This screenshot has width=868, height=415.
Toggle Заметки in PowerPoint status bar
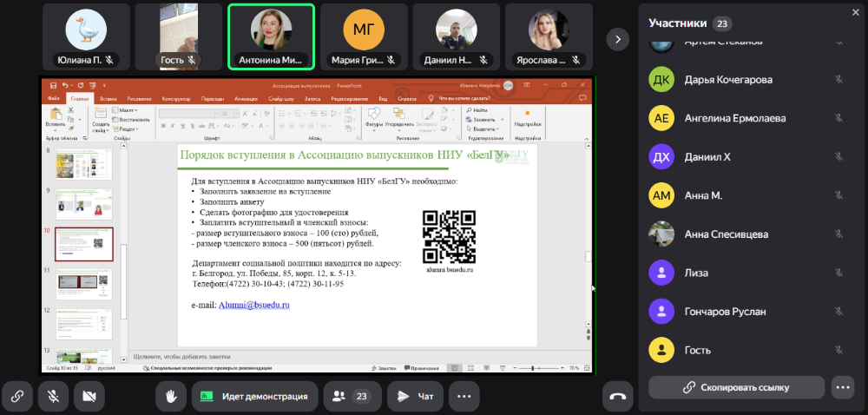tap(386, 368)
